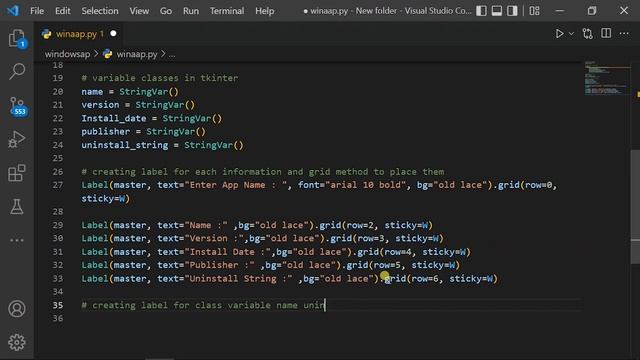
Task: Close the unsaved winaap.py tab dot
Action: click(113, 33)
